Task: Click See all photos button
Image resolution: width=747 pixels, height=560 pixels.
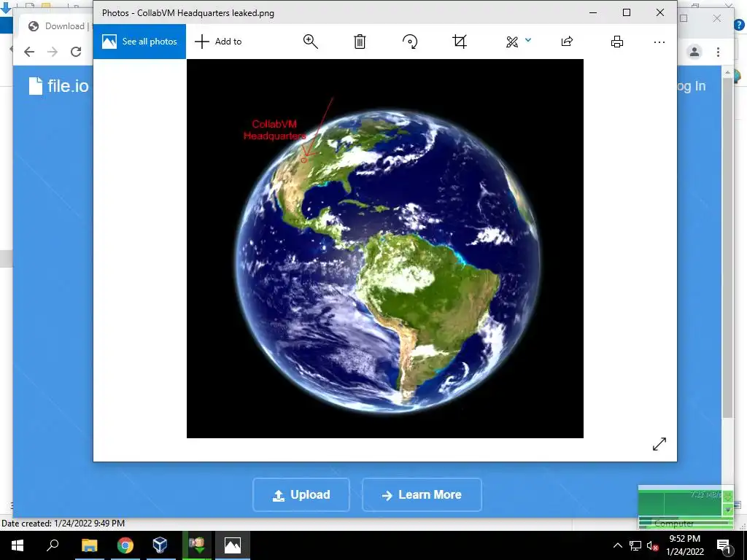Action: [139, 42]
